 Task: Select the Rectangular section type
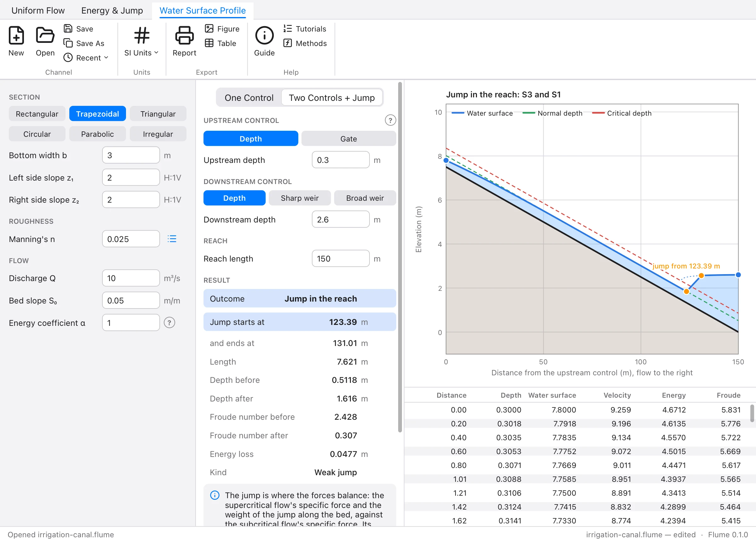point(37,114)
